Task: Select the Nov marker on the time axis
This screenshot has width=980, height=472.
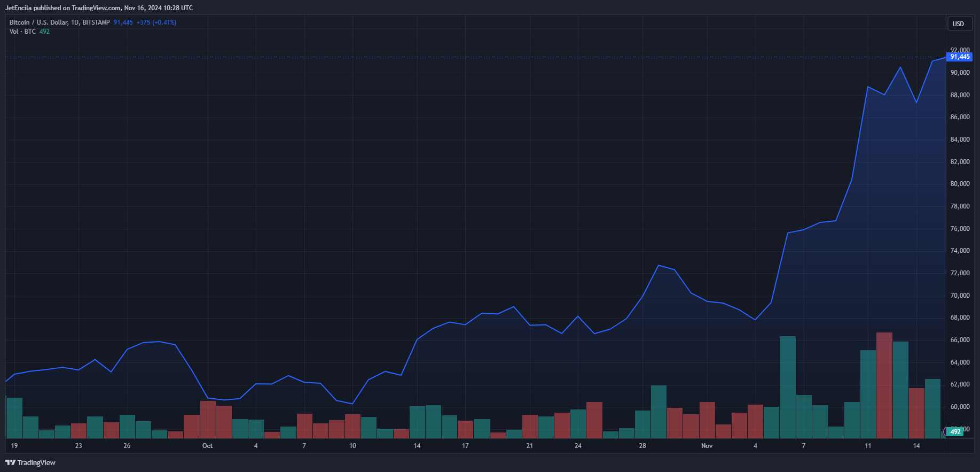Action: [x=707, y=446]
